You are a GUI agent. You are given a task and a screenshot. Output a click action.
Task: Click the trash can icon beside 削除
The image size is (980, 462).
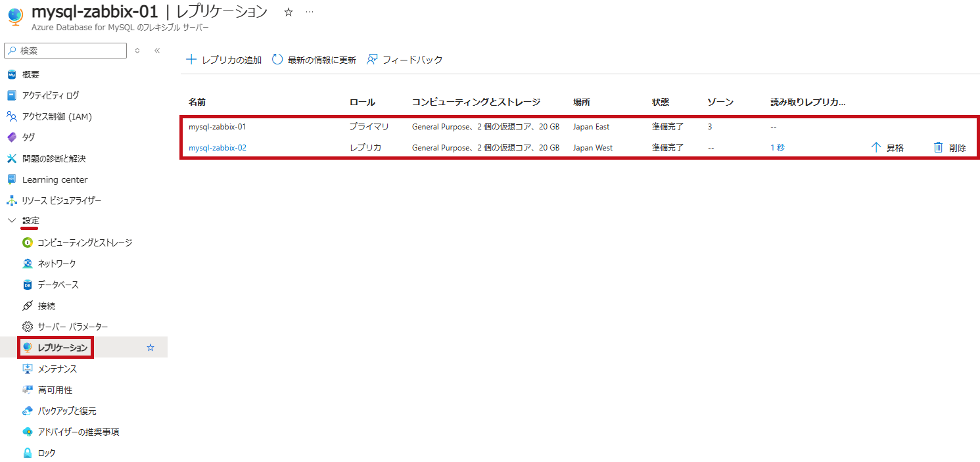[x=938, y=148]
